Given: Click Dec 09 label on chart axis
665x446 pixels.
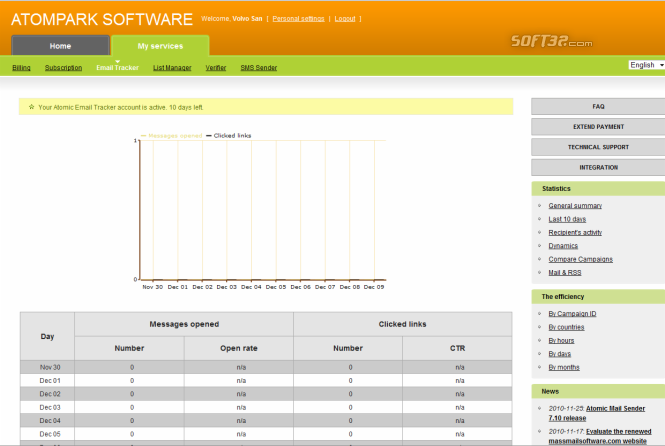Looking at the screenshot, I should click(x=374, y=287).
